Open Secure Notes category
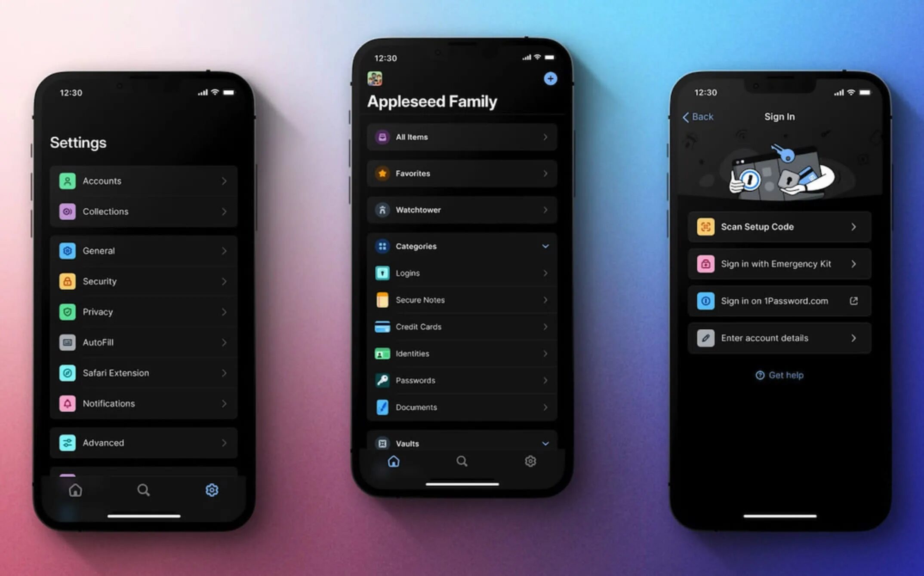The width and height of the screenshot is (924, 576). 461,299
